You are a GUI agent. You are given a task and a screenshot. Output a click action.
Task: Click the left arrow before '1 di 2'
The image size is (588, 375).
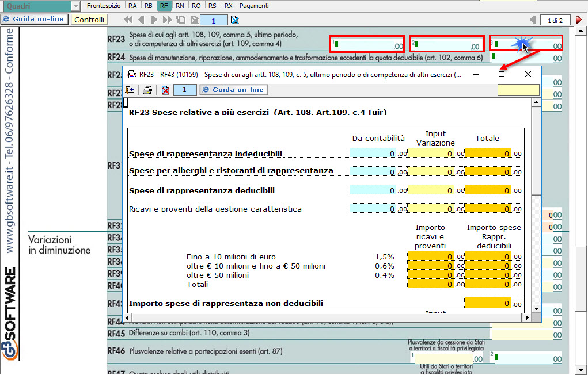tap(533, 20)
